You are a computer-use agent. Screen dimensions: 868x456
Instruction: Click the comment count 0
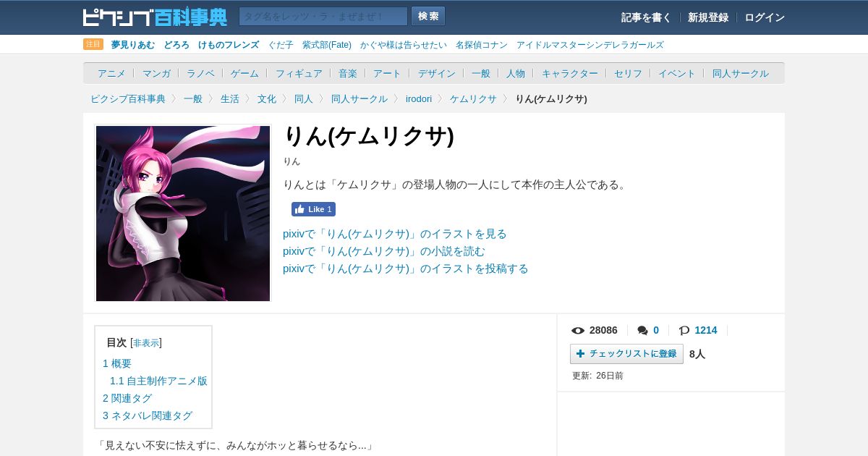(x=656, y=330)
